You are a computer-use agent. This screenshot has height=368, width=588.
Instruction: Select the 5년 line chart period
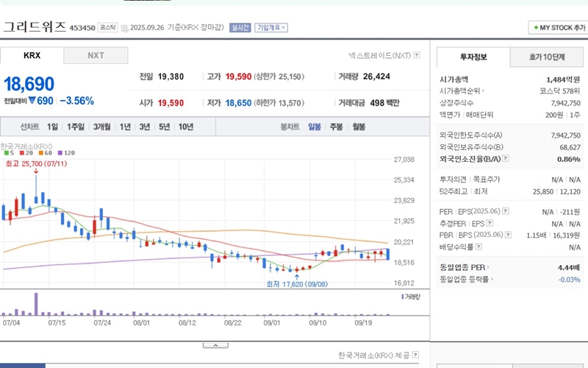[x=164, y=127]
